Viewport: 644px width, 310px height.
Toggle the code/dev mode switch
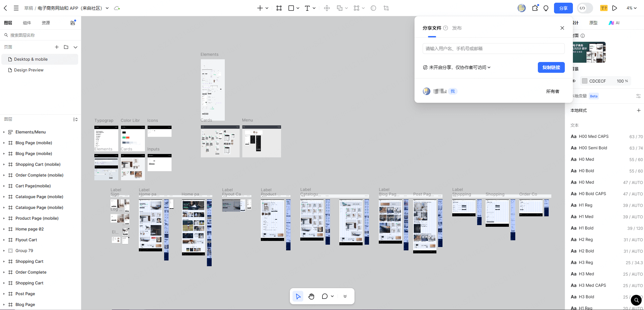(585, 8)
